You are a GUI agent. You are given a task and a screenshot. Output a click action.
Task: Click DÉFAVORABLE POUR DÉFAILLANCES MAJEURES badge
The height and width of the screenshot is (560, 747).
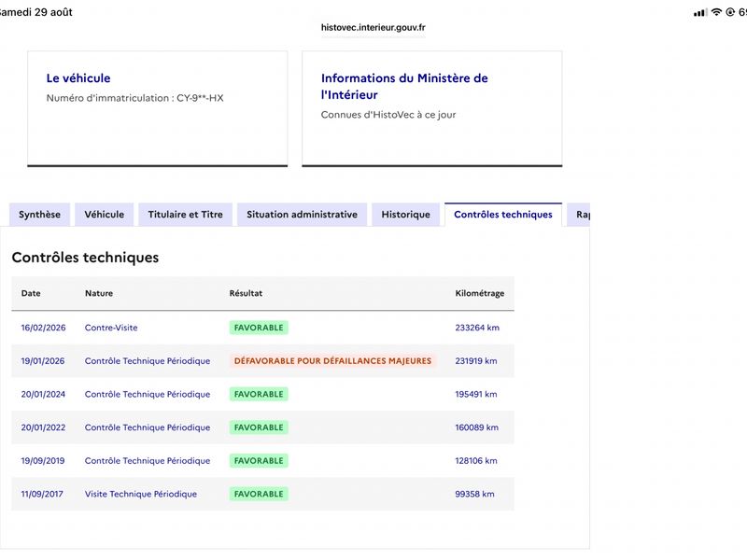(332, 361)
